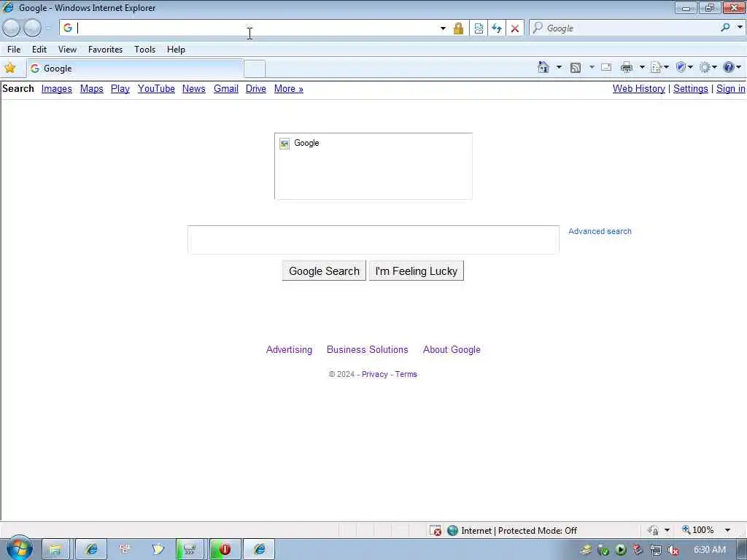This screenshot has width=747, height=560.
Task: Open the Images link
Action: click(x=57, y=88)
